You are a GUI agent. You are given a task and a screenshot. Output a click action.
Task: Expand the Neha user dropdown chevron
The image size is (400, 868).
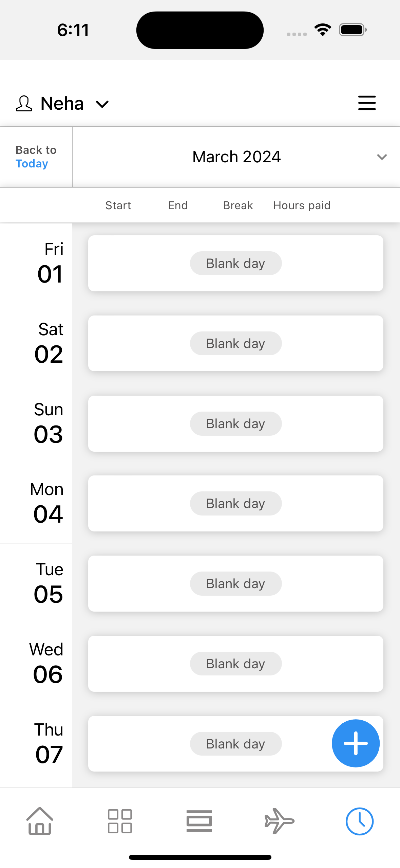[x=102, y=104]
